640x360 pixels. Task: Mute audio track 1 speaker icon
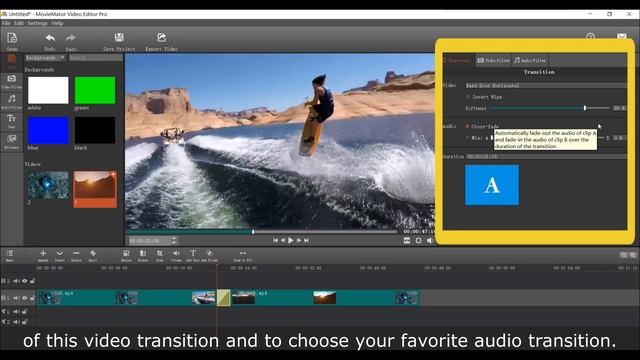16,311
